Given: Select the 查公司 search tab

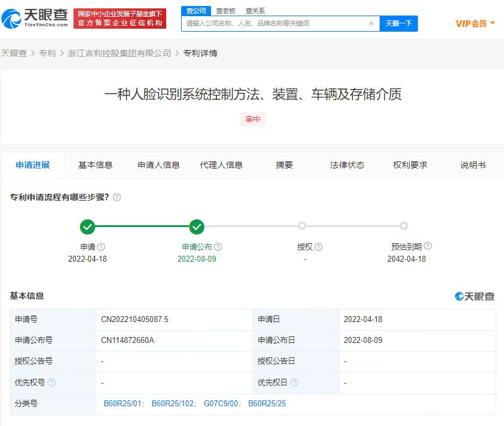Looking at the screenshot, I should [196, 11].
